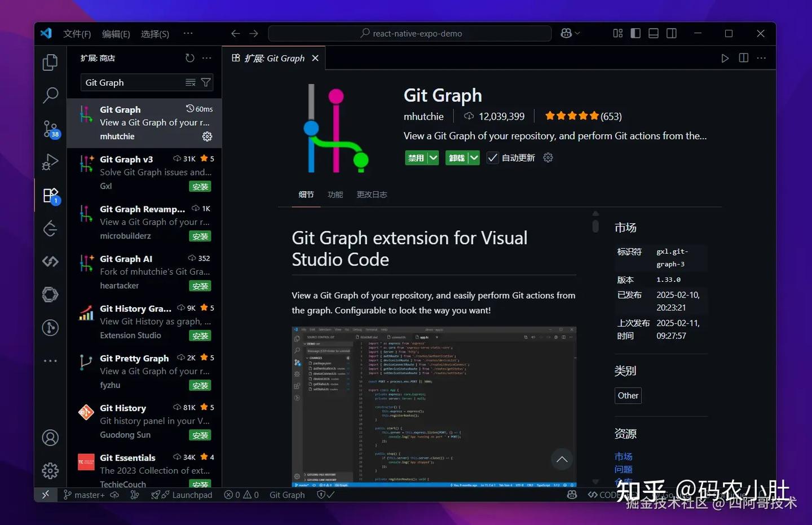Expand the hidden menus ellipsis after 选择(S)
The image size is (812, 525).
(x=188, y=34)
